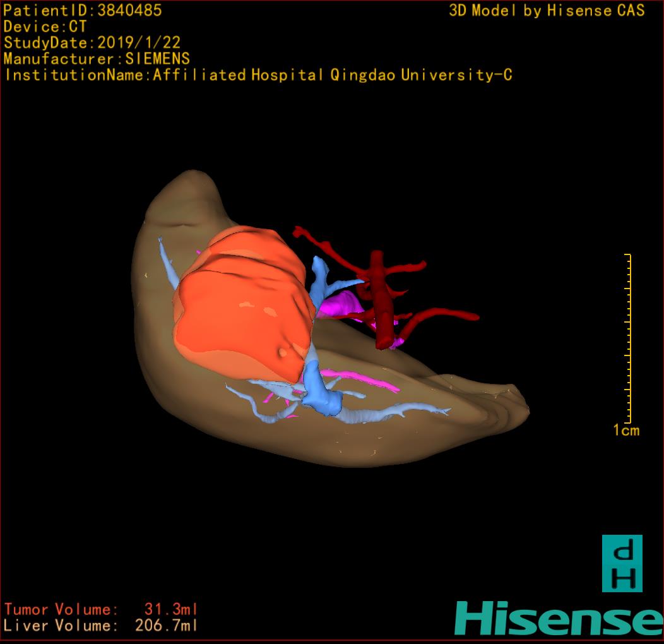Click the 1cm scale label

pyautogui.click(x=626, y=431)
